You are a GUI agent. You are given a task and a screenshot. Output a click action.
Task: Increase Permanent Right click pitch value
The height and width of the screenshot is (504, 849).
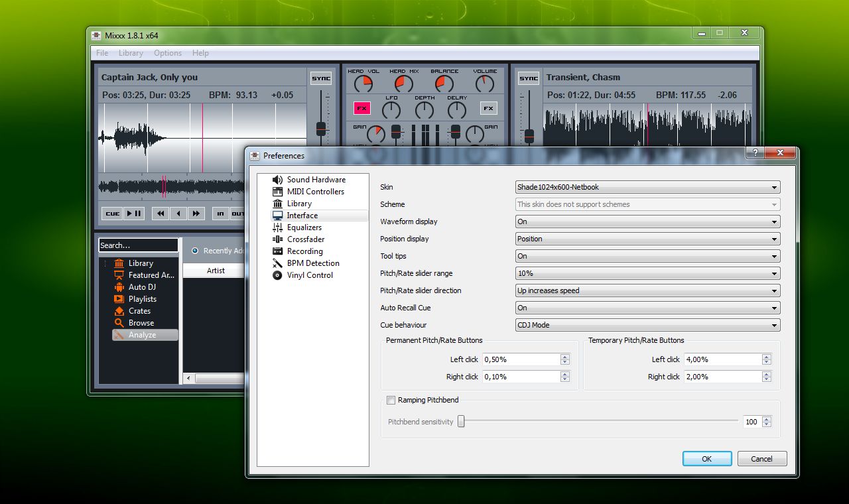(565, 374)
